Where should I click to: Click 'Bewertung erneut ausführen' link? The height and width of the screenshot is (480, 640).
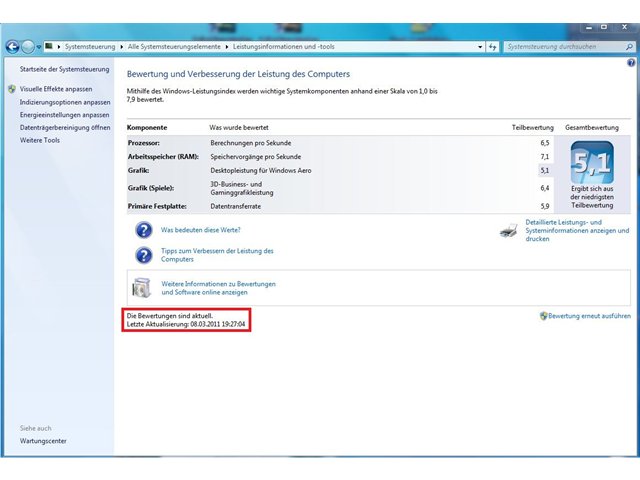[589, 316]
